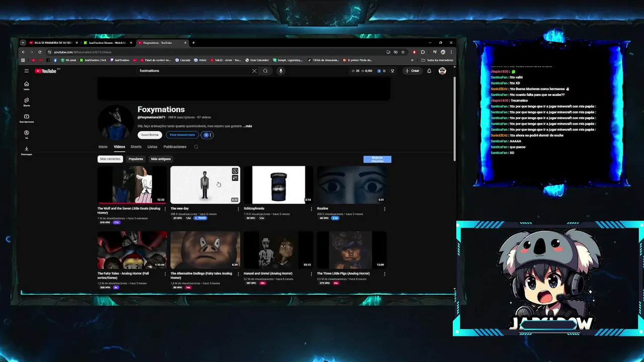Search within the Foxymations channel
This screenshot has width=644, height=362.
coord(196,147)
